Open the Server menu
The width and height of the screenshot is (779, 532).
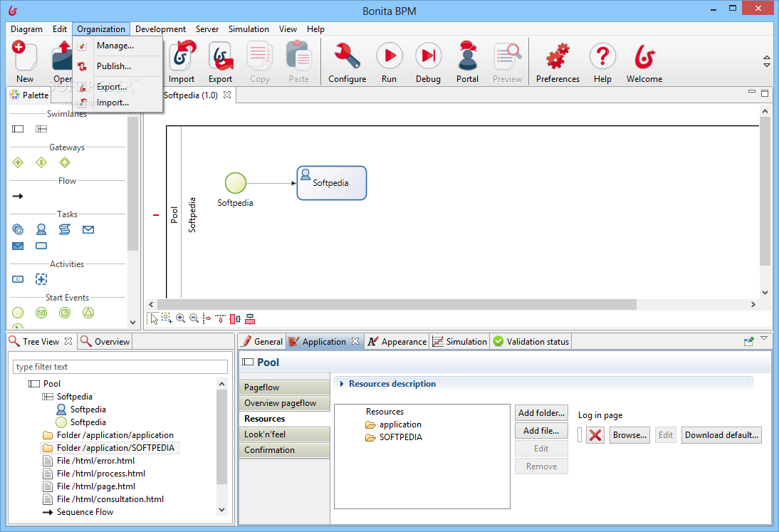pyautogui.click(x=207, y=29)
